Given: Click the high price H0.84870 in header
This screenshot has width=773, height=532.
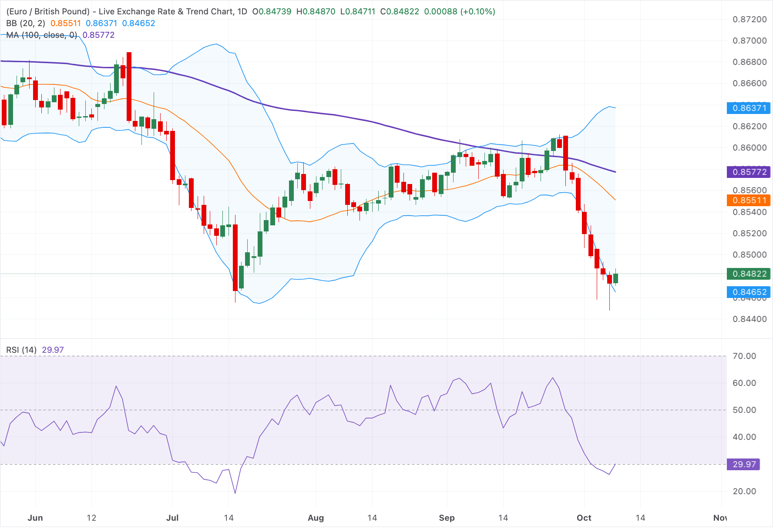Looking at the screenshot, I should (x=316, y=11).
